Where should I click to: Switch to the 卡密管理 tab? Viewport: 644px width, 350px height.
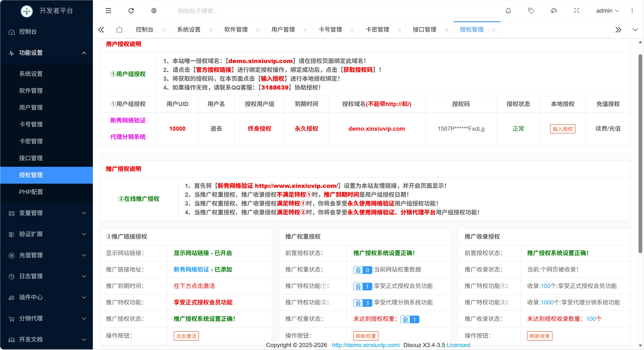pyautogui.click(x=377, y=30)
